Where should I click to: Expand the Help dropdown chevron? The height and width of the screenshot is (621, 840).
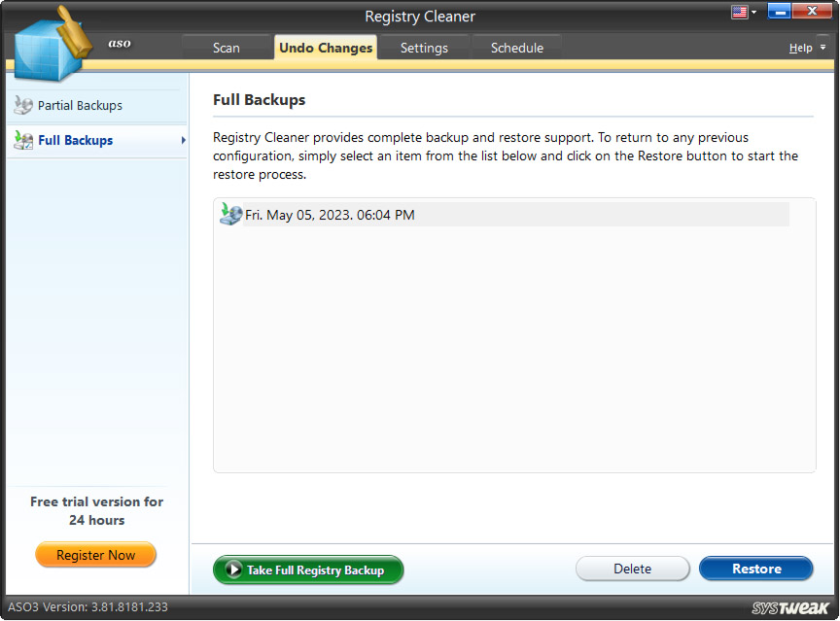[822, 47]
